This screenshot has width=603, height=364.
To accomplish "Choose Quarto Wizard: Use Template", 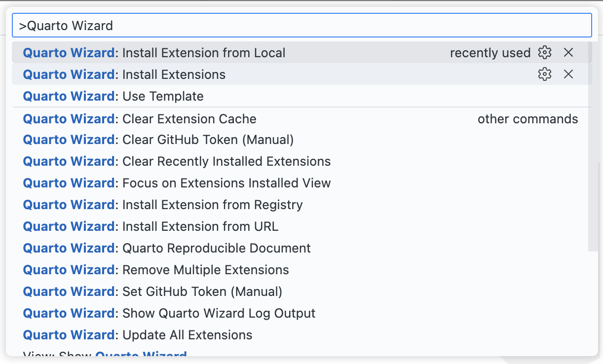I will click(x=163, y=96).
